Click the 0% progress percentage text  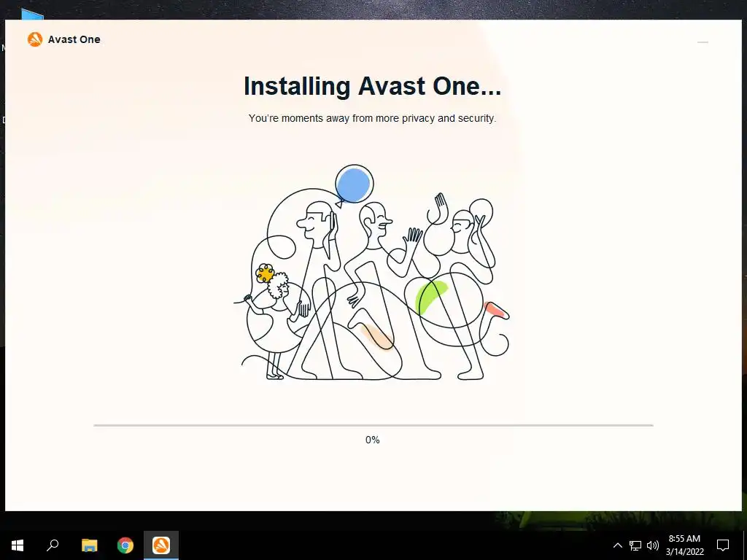(373, 440)
